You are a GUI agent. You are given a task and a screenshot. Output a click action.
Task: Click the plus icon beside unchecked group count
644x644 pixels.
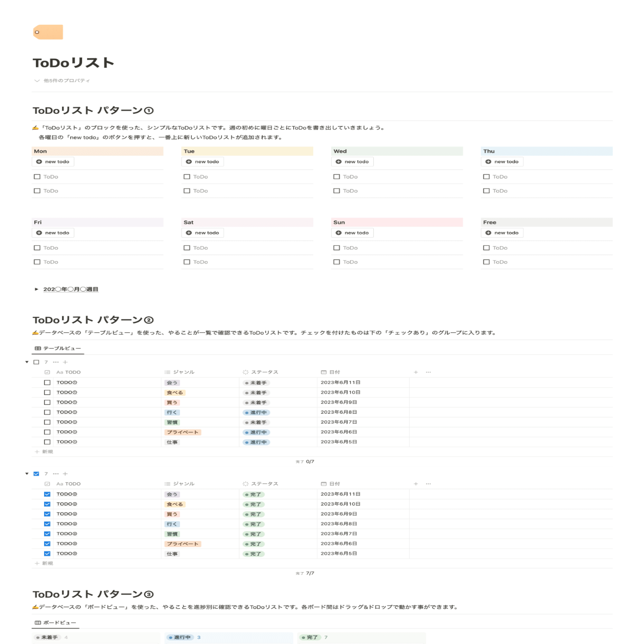(x=65, y=362)
